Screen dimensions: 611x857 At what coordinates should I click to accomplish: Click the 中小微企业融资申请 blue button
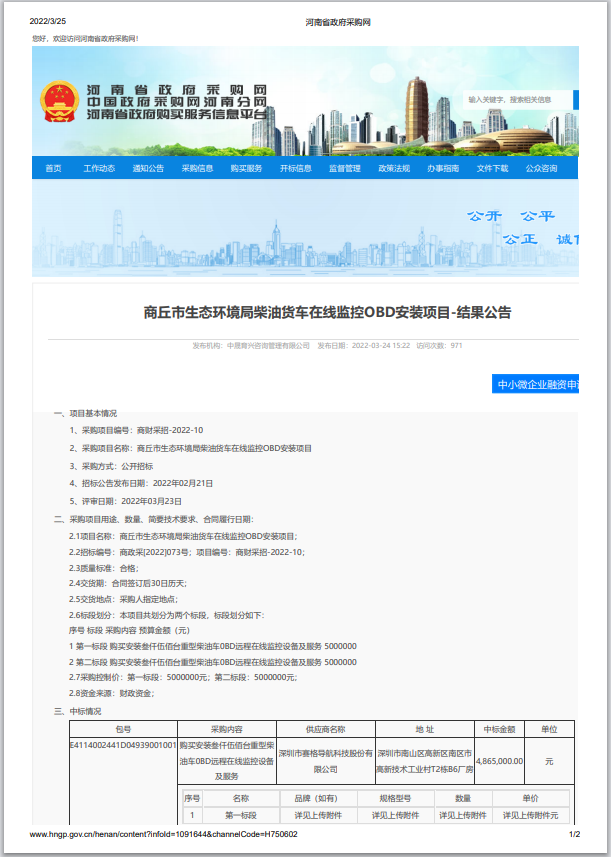point(537,384)
